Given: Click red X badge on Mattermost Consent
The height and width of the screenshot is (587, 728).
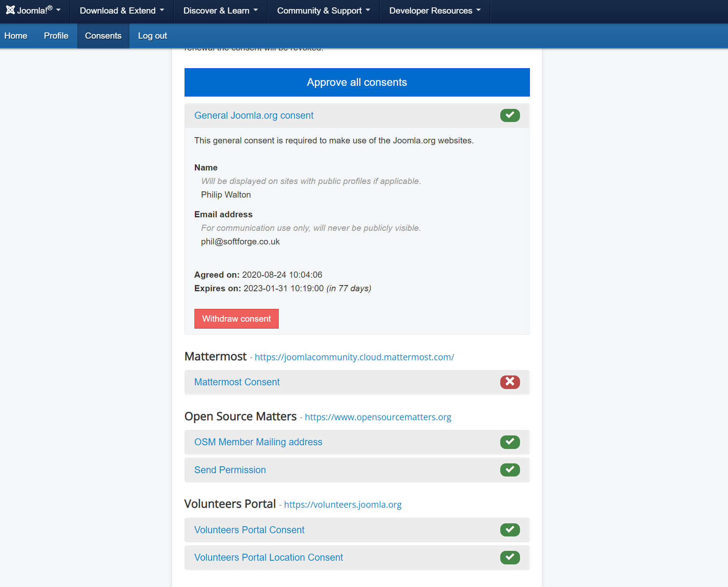Looking at the screenshot, I should 510,382.
